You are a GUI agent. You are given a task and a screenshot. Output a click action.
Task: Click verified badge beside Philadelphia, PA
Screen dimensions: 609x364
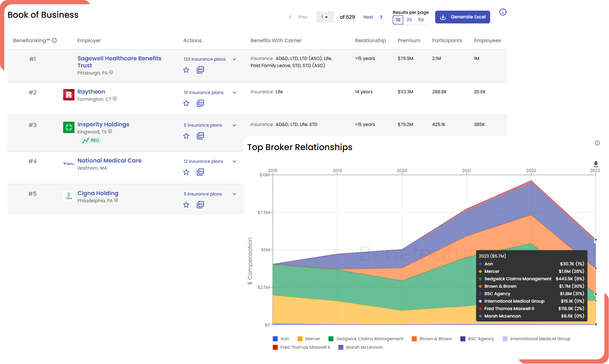pyautogui.click(x=116, y=200)
